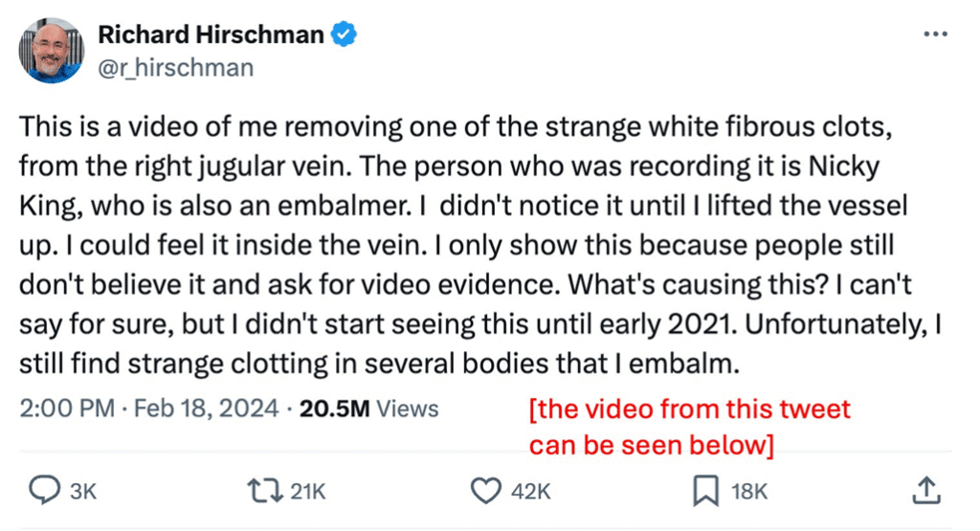This screenshot has height=531, width=980.
Task: Click the name Nicky in the tweet text
Action: coord(844,166)
